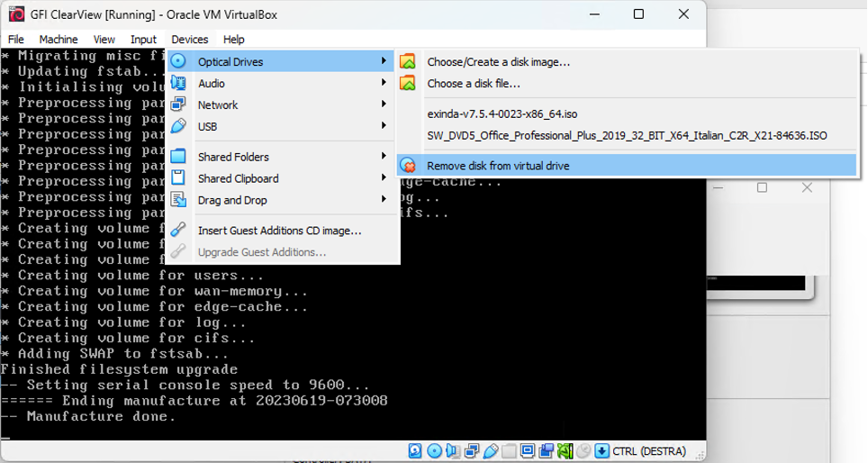
Task: Click the recording status bar icon
Action: [547, 450]
